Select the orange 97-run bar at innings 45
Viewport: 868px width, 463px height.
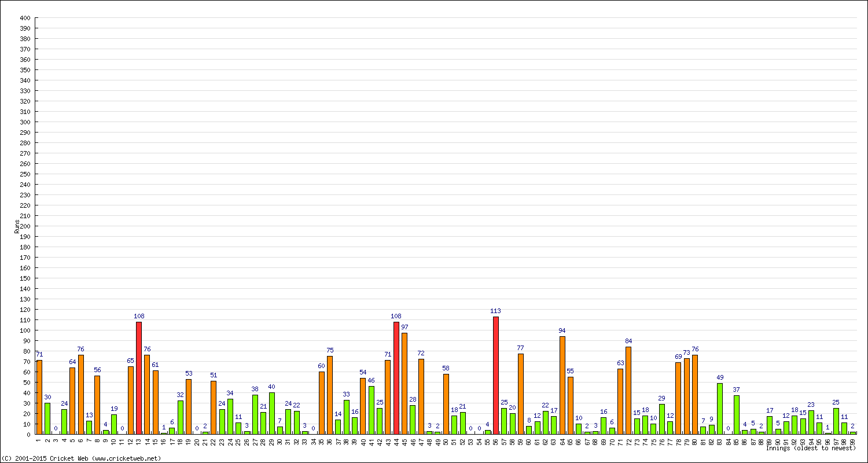[404, 384]
